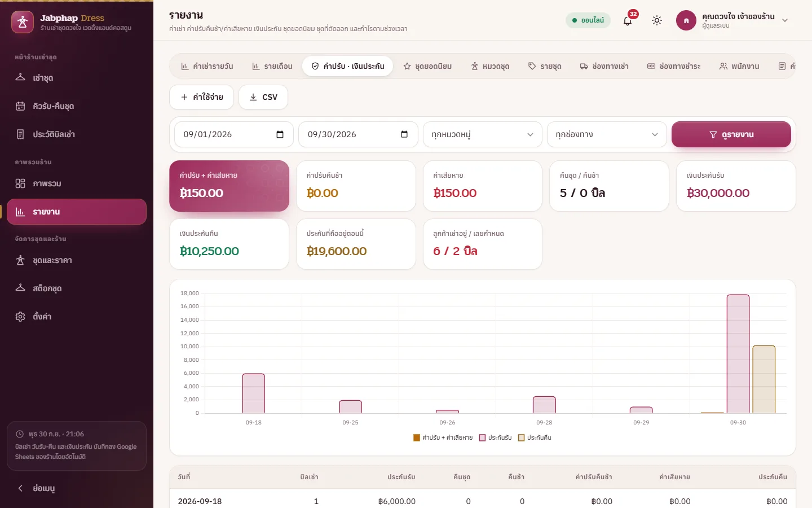Toggle ค่าปรับ + ค่าเสียหาย legend swatch
The image size is (812, 508).
click(x=417, y=438)
